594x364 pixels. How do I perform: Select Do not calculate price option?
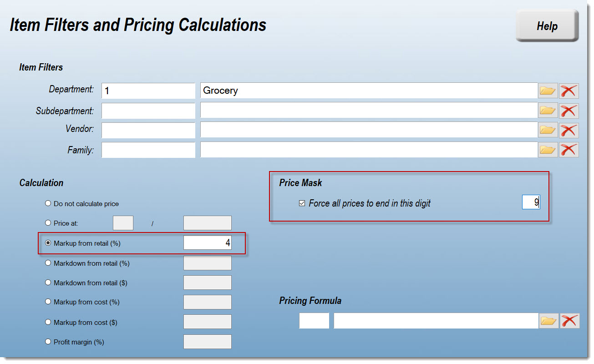(48, 203)
